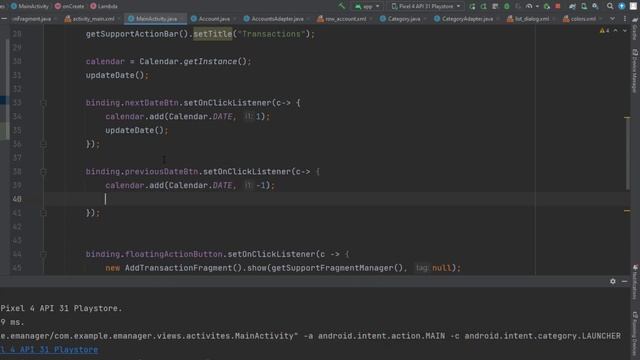
Task: Open the profiler options dropdown arrow
Action: tap(537, 7)
